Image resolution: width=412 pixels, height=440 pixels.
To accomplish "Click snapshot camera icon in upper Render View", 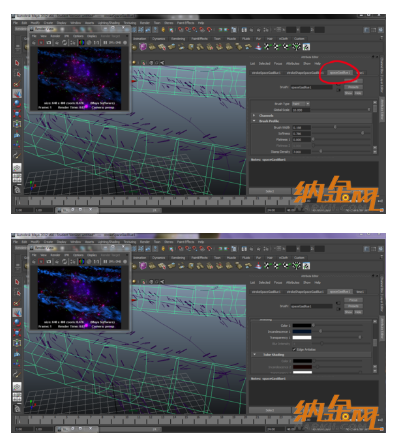I will tap(49, 43).
